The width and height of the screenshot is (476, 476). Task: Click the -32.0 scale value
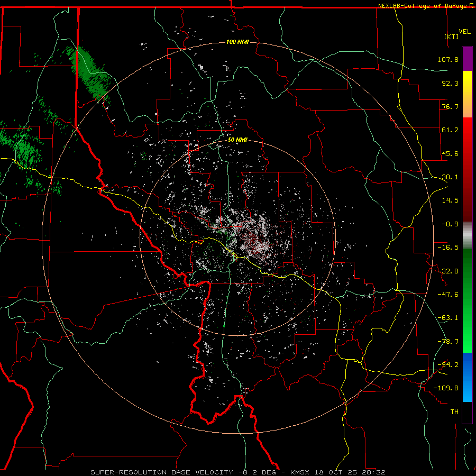[x=448, y=271]
